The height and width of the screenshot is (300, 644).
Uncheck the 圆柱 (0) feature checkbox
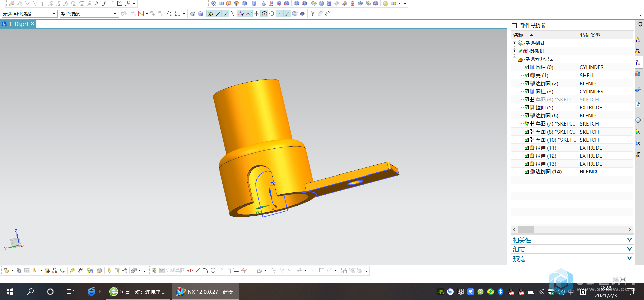point(527,67)
